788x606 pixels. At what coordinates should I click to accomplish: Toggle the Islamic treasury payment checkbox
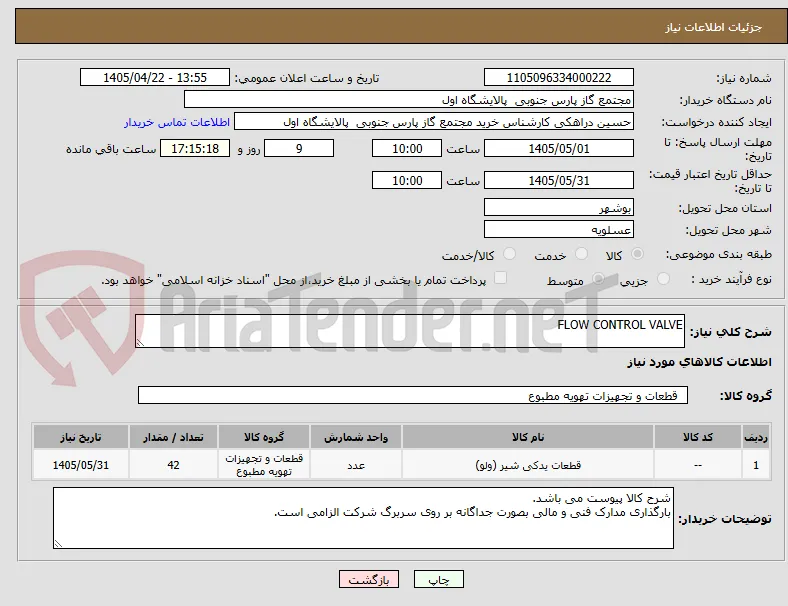[500, 278]
